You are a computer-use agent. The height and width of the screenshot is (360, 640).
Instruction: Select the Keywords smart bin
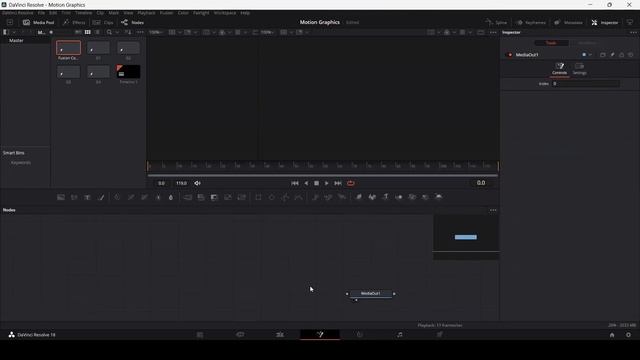click(21, 162)
